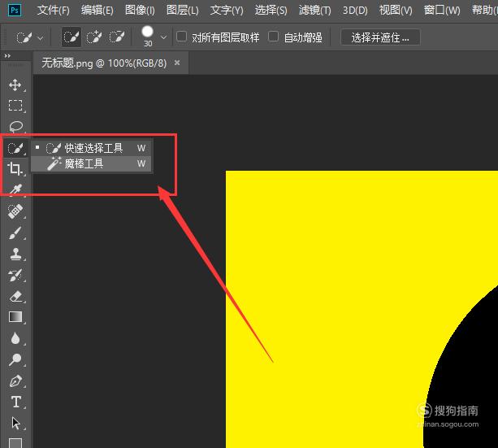The image size is (498, 448).
Task: Click the Photoshop Ps logo icon
Action: [15, 11]
